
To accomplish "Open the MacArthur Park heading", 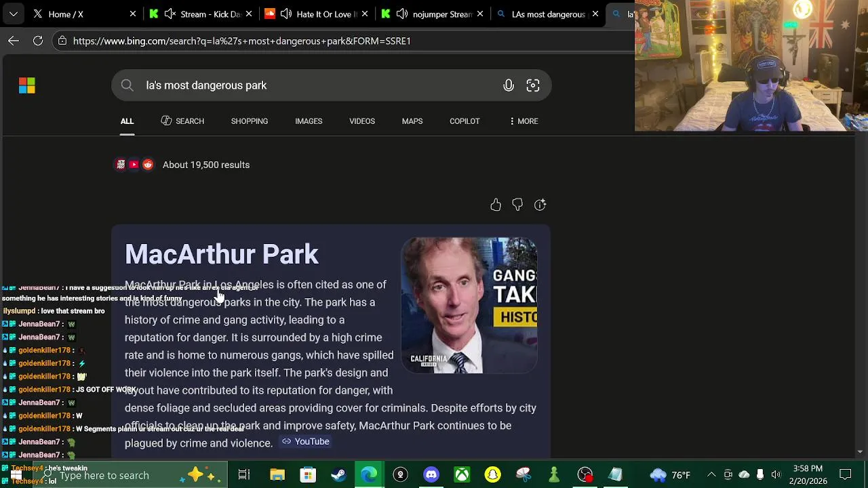I will point(222,254).
